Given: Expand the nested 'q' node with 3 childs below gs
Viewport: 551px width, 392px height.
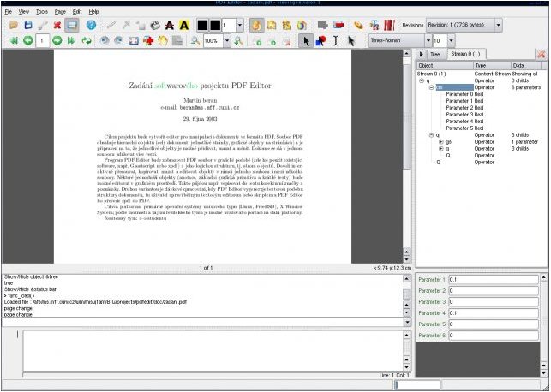Looking at the screenshot, I should coord(441,149).
